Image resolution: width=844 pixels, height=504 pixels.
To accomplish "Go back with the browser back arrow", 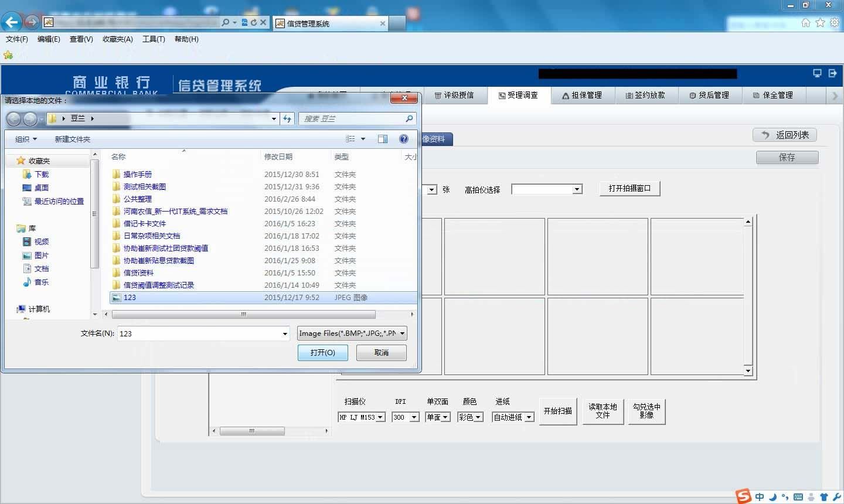I will click(x=12, y=22).
